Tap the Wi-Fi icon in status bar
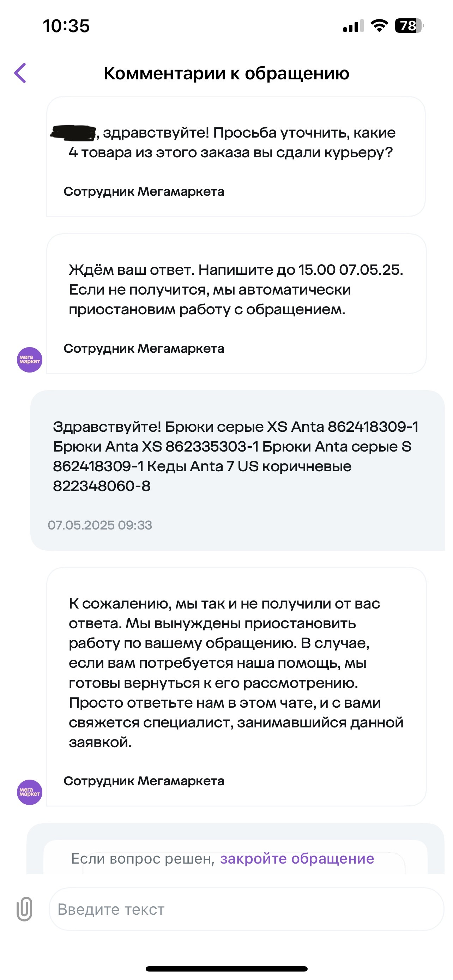The image size is (453, 980). [379, 26]
